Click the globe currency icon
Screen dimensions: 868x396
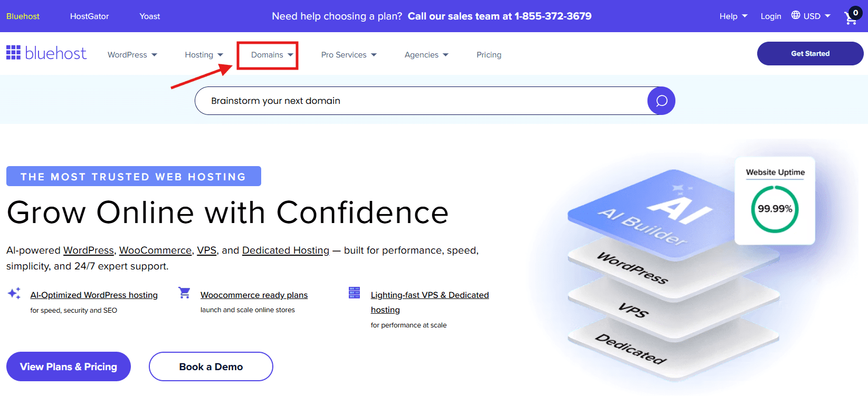(x=796, y=15)
